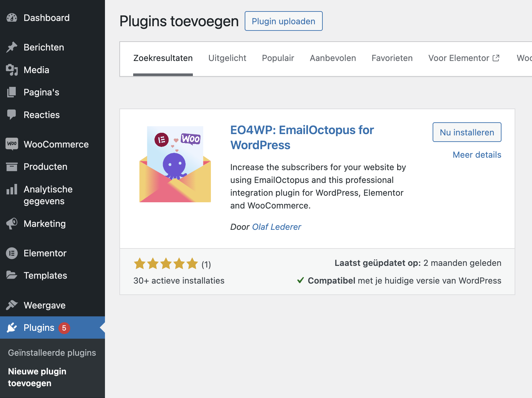This screenshot has height=398, width=532.
Task: Click the green compatibility checkmark
Action: [x=300, y=280]
